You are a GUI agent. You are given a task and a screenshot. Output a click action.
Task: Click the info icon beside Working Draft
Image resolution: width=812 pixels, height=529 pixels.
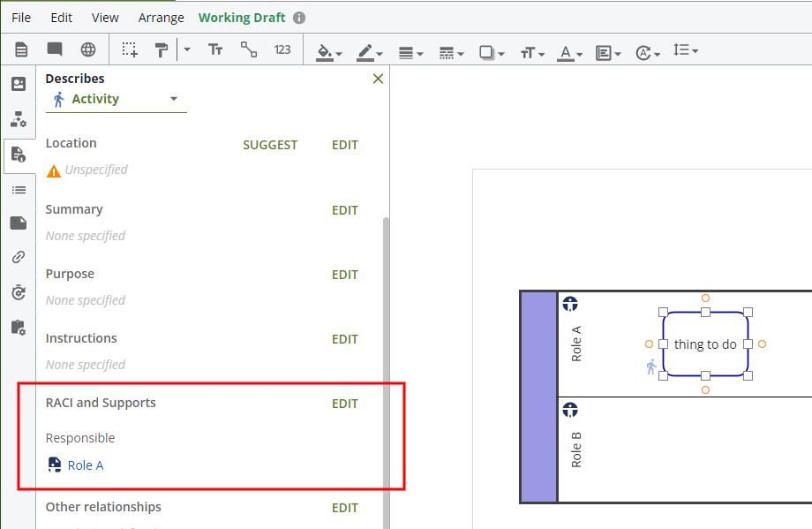coord(299,18)
